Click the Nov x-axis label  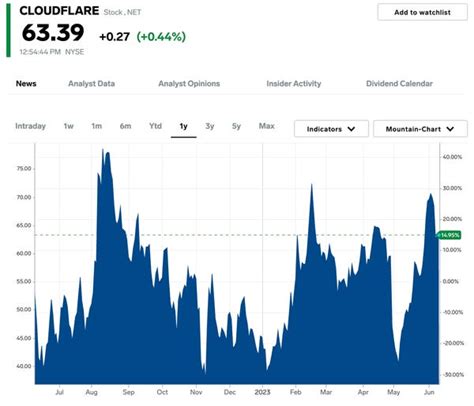[196, 392]
